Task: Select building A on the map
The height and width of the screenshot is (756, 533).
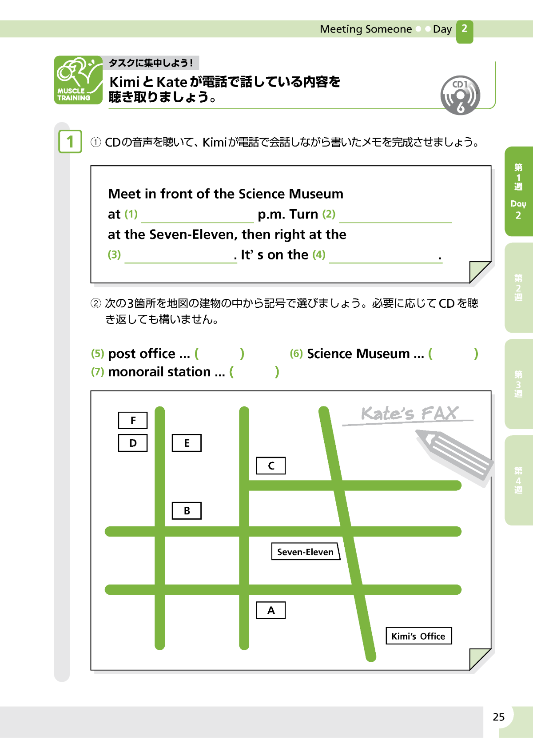Action: coord(271,610)
